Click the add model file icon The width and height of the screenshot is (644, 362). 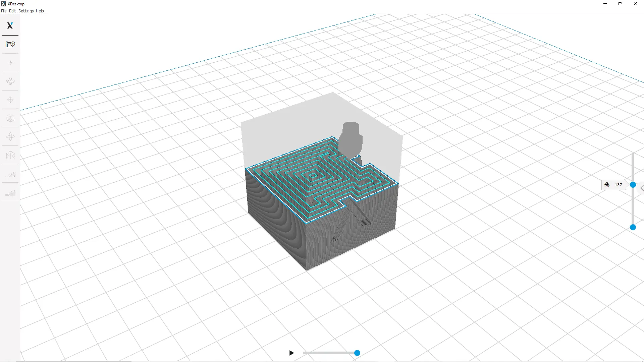[x=10, y=44]
